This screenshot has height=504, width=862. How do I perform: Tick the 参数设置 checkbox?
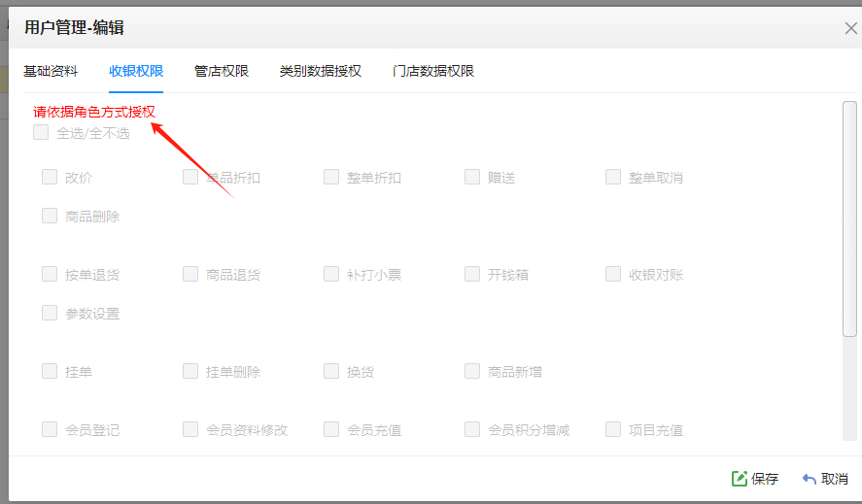50,313
